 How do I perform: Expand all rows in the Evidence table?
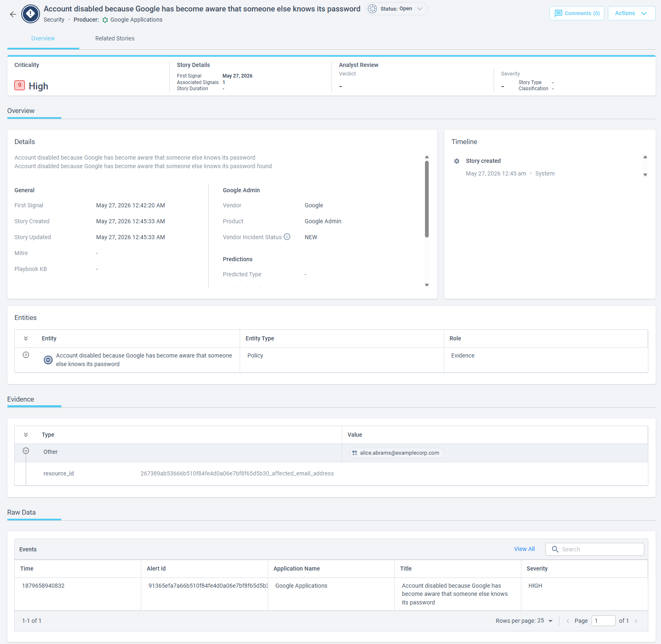[26, 435]
